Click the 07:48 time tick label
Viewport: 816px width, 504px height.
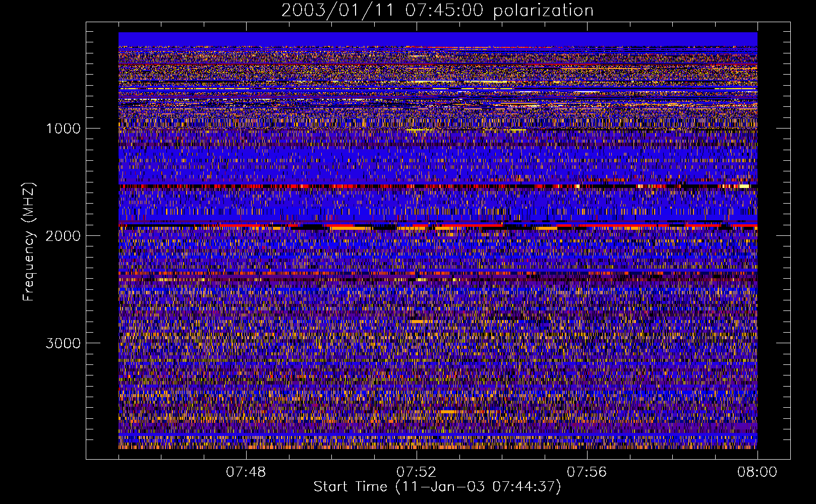pyautogui.click(x=246, y=472)
